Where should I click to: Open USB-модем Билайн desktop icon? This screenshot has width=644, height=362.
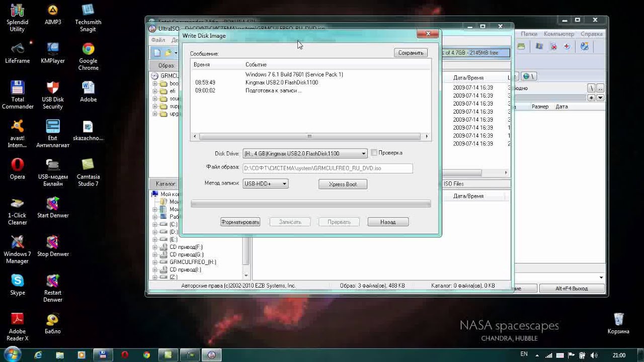pyautogui.click(x=53, y=172)
